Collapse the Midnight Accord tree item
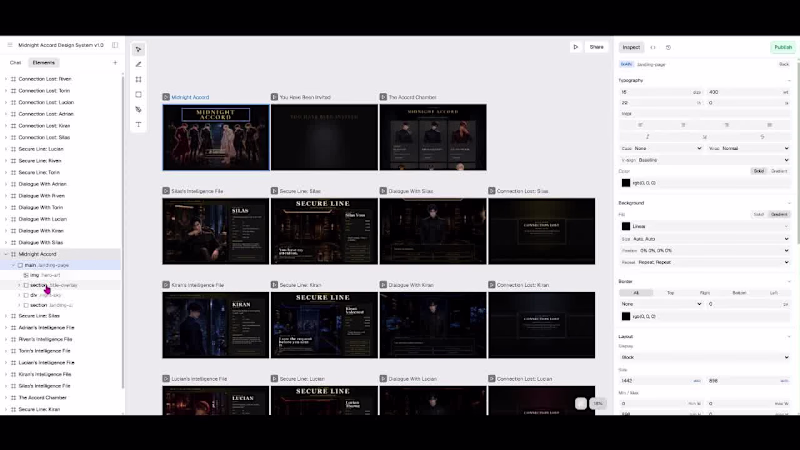This screenshot has height=450, width=800. (6, 254)
